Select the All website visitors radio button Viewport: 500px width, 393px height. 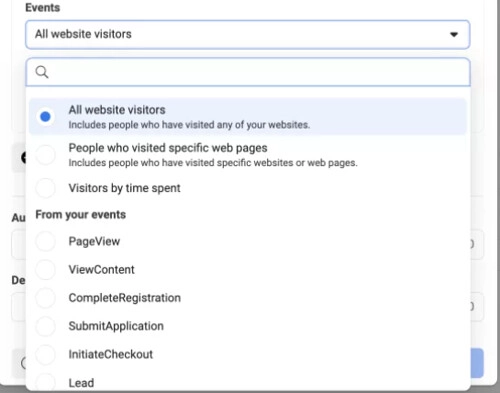[x=45, y=117]
